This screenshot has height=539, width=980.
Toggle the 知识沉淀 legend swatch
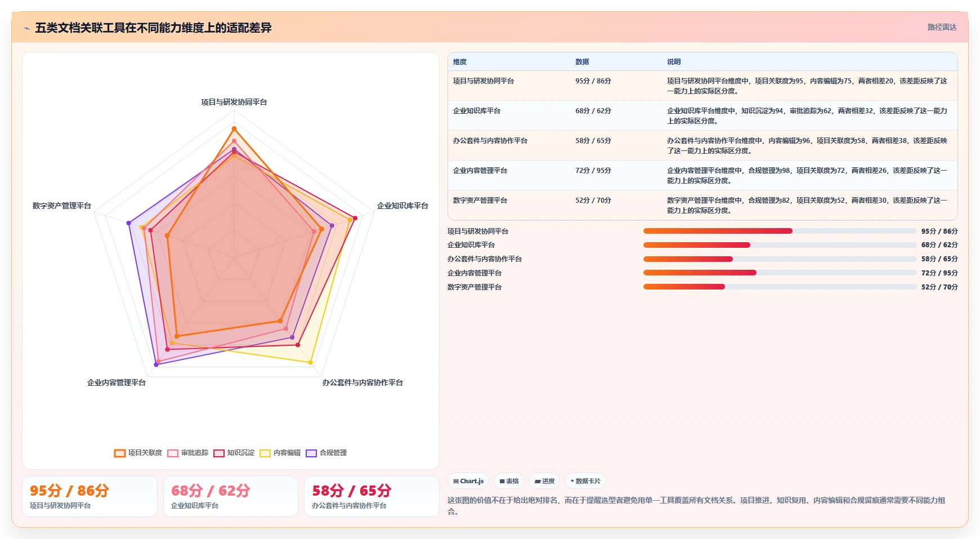(x=219, y=453)
